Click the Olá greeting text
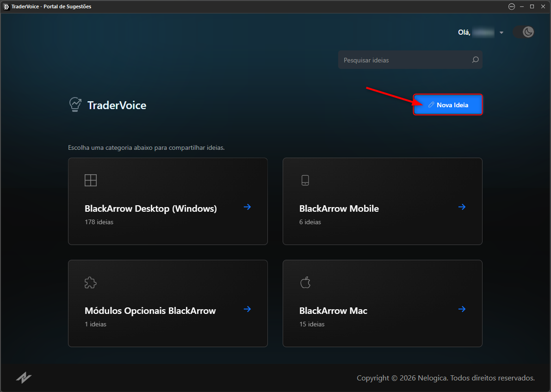The width and height of the screenshot is (551, 392). [464, 32]
